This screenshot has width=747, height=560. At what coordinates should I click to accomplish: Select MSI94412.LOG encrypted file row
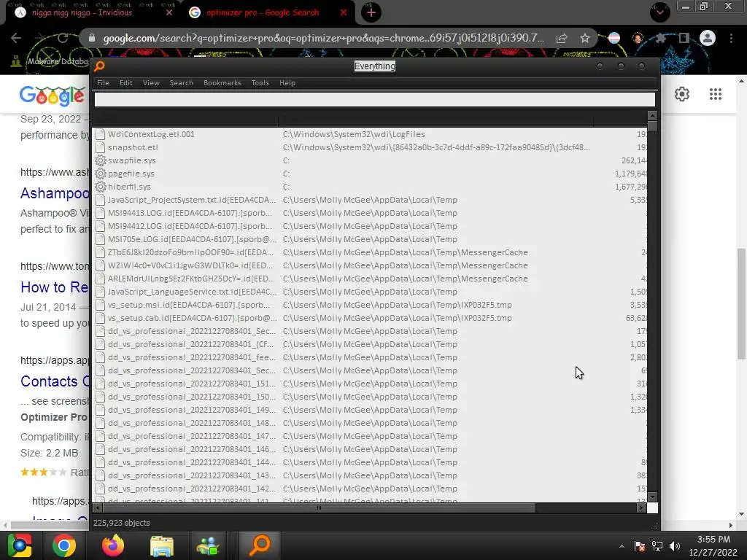point(370,226)
